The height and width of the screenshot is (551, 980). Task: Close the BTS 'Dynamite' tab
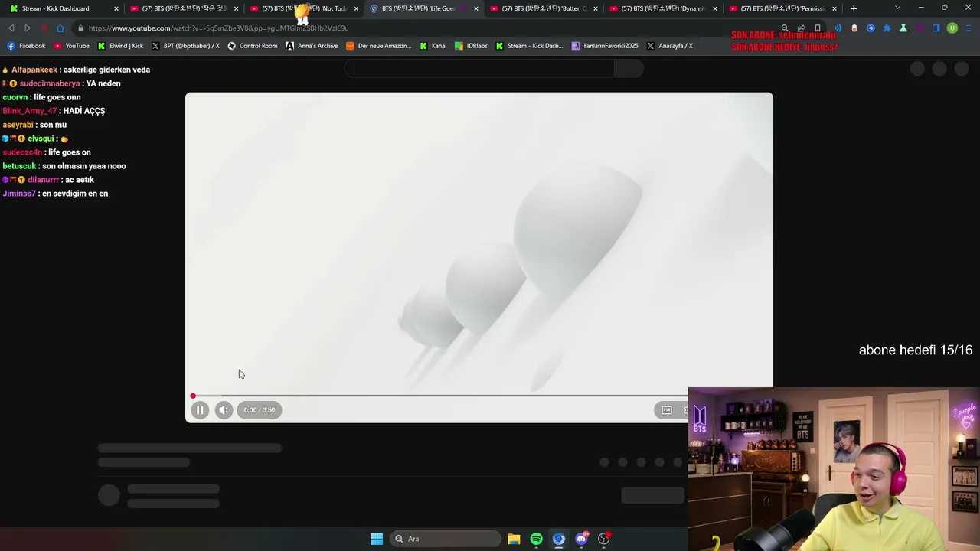(x=715, y=8)
